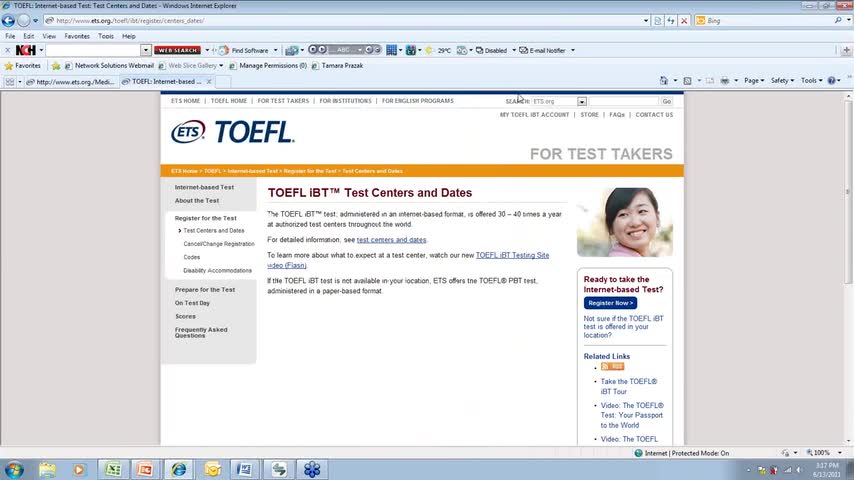This screenshot has height=480, width=854.
Task: Open Excel from the taskbar
Action: pyautogui.click(x=113, y=469)
